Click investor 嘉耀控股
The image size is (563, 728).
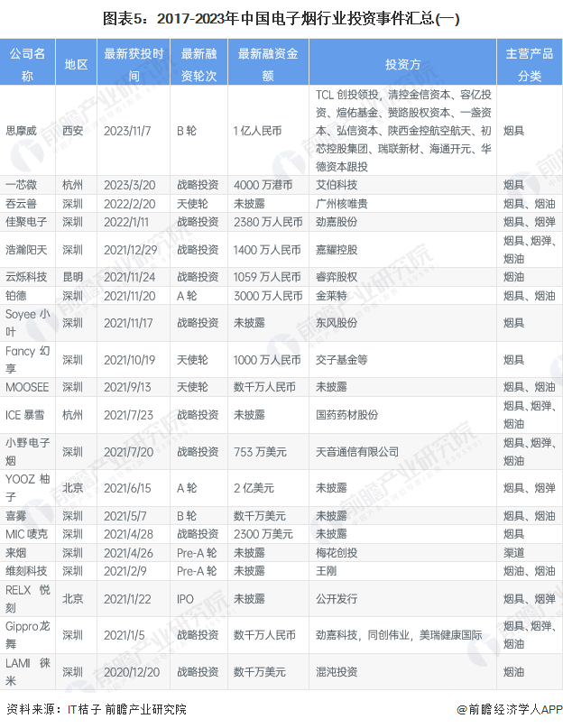pos(337,250)
